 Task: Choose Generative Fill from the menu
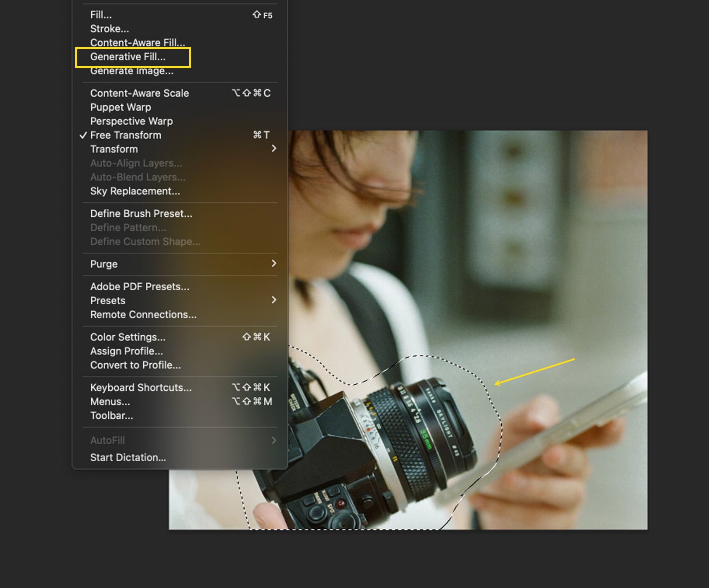pos(128,57)
